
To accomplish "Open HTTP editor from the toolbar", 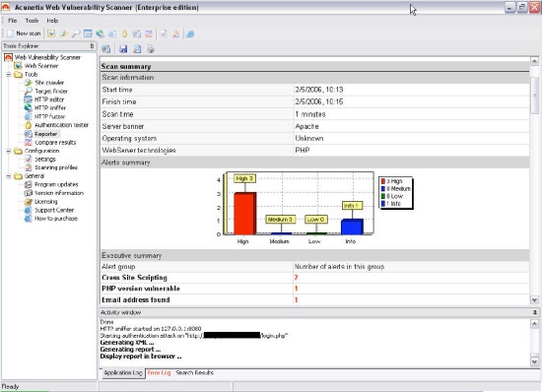I will click(88, 33).
